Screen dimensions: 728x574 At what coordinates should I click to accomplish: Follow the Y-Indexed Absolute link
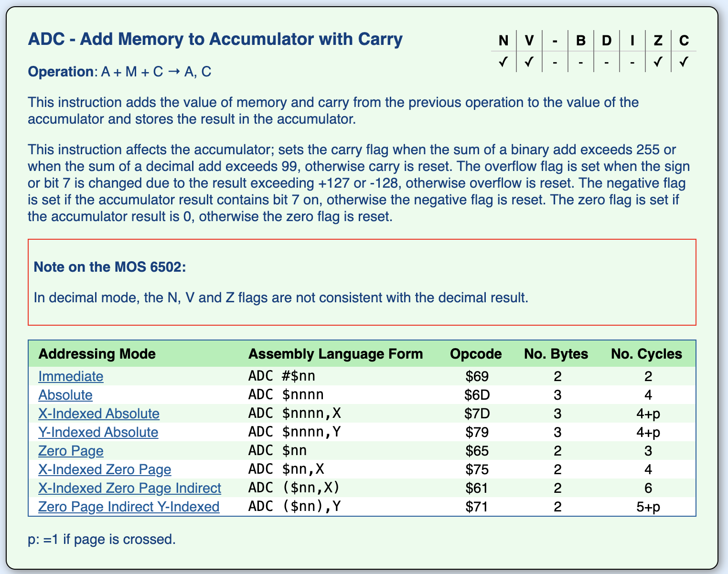(98, 432)
